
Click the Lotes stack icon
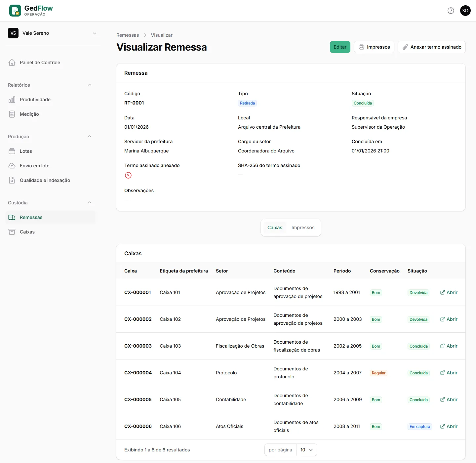point(12,151)
